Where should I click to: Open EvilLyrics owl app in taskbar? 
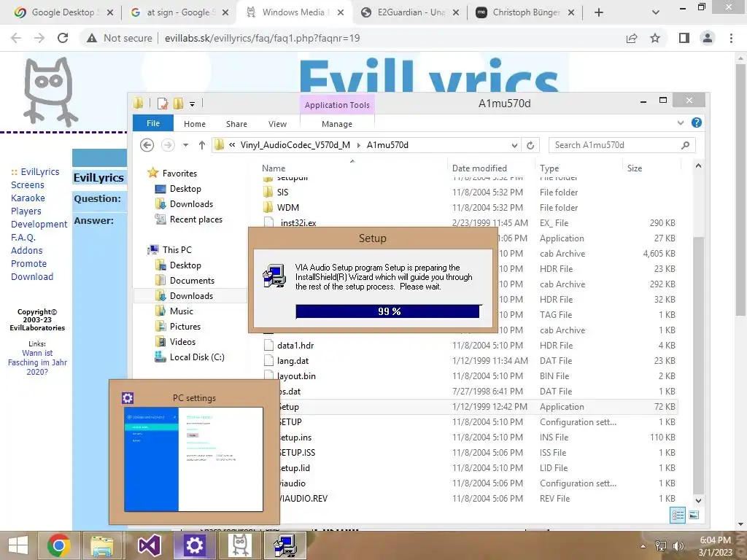point(240,545)
